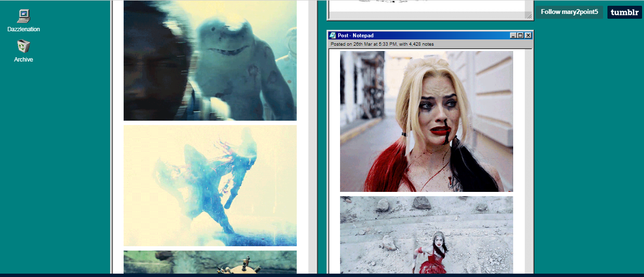Click the Dazzlenation desktop label
The image size is (644, 277).
24,29
